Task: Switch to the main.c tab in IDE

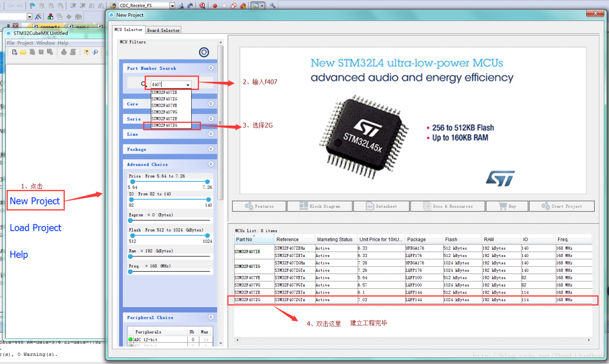Action: (80, 27)
